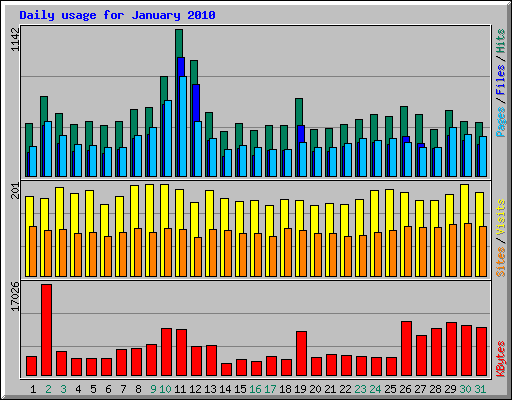This screenshot has height=400, width=512.
Task: Click green day label 3
Action: pyautogui.click(x=63, y=389)
